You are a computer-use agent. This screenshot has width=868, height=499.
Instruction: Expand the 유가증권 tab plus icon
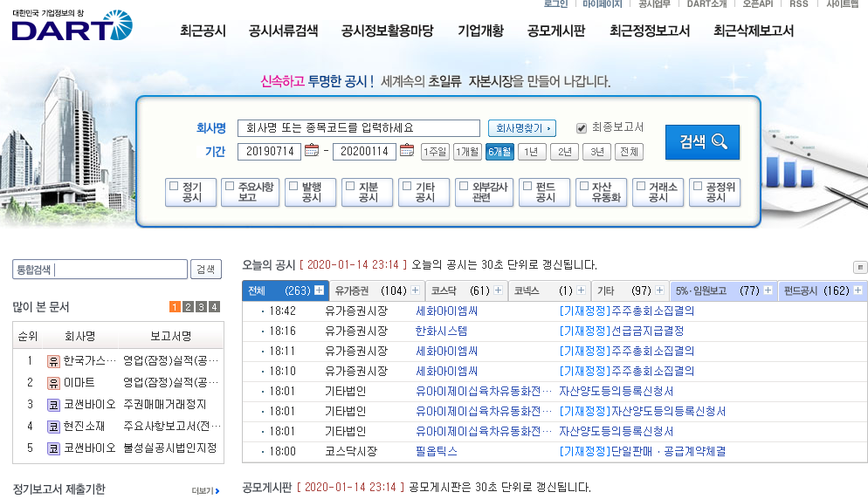415,290
